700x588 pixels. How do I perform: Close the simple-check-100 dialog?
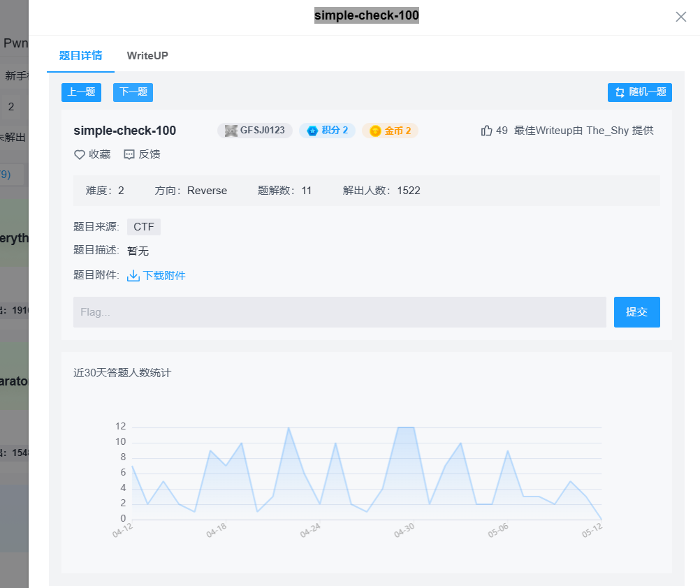(x=680, y=17)
